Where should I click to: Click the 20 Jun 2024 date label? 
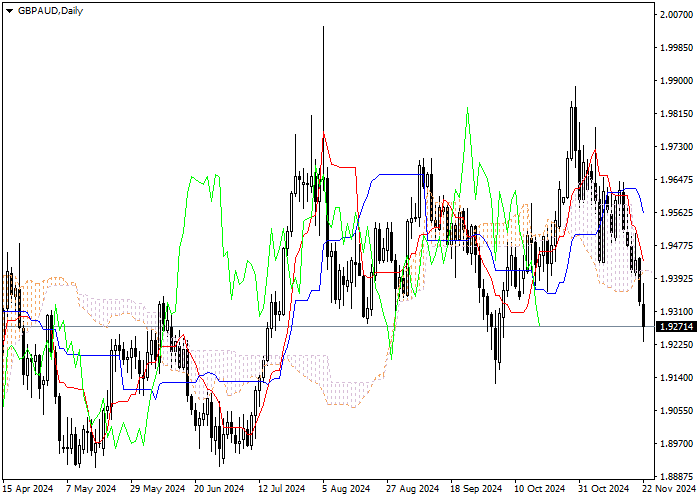(219, 489)
